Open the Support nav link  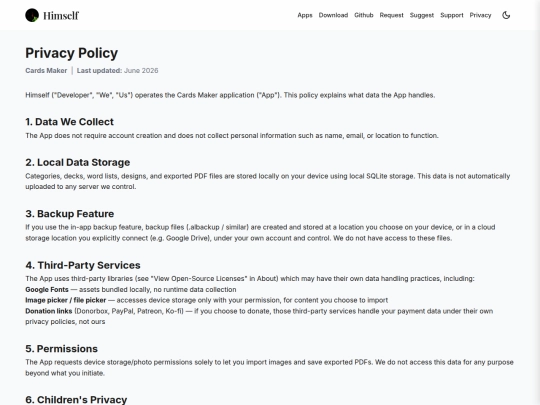(x=451, y=15)
